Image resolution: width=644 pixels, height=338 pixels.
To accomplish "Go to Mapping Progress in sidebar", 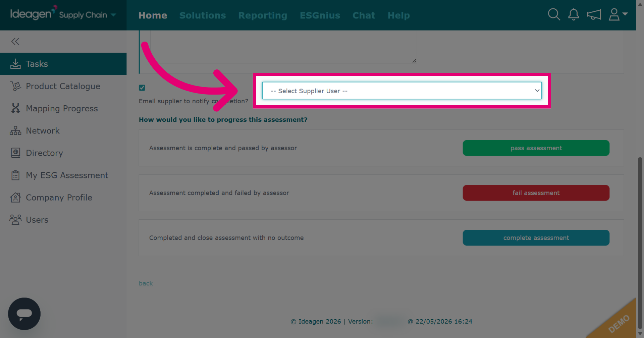I will [63, 108].
